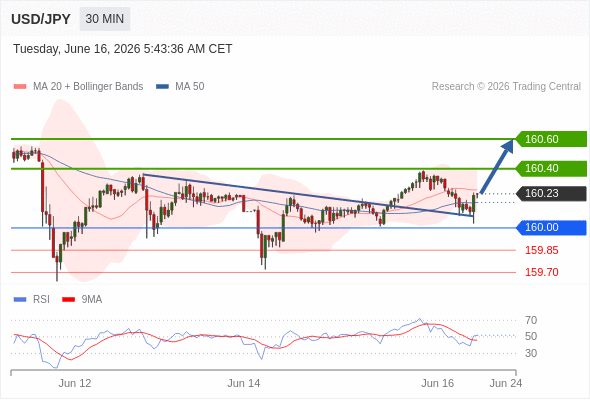Click the Trading Central research credit

tap(506, 87)
